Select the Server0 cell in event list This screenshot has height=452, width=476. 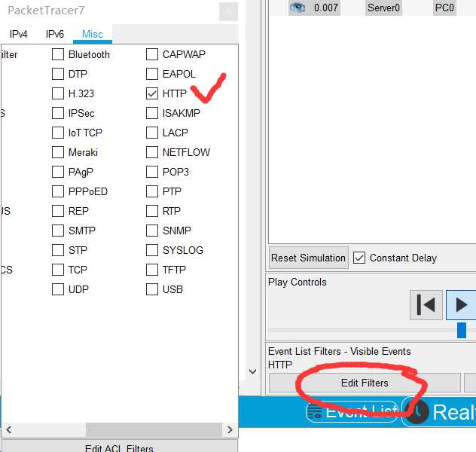click(x=383, y=8)
